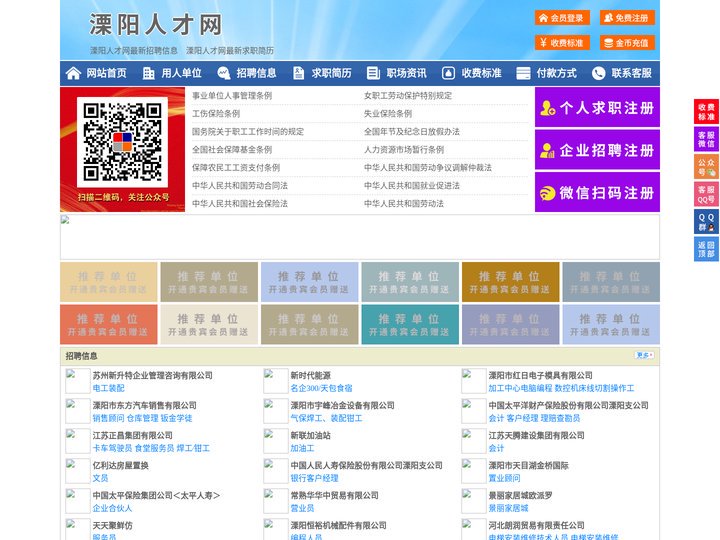Click the phone icon beside 联系客服
This screenshot has height=540, width=720.
coord(598,73)
